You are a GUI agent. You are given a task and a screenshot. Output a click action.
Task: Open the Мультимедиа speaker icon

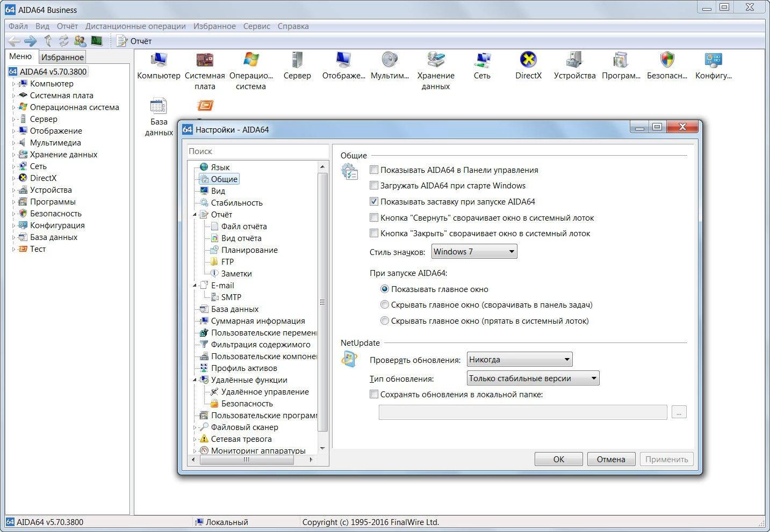[x=390, y=60]
